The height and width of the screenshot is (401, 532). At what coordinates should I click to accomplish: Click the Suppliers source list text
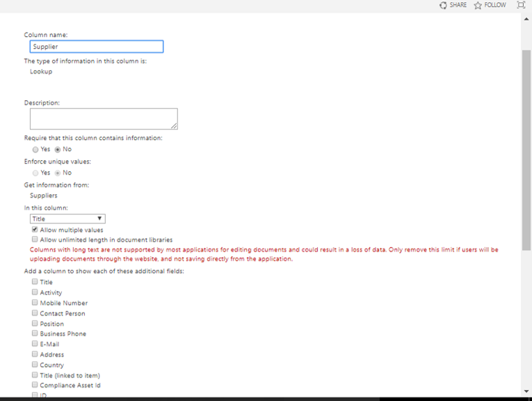pos(43,196)
